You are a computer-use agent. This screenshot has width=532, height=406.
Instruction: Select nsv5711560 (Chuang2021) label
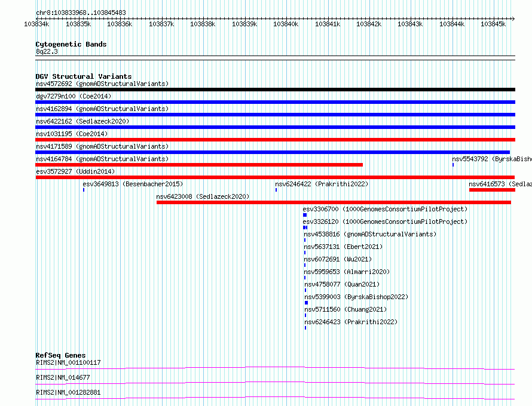346,309
